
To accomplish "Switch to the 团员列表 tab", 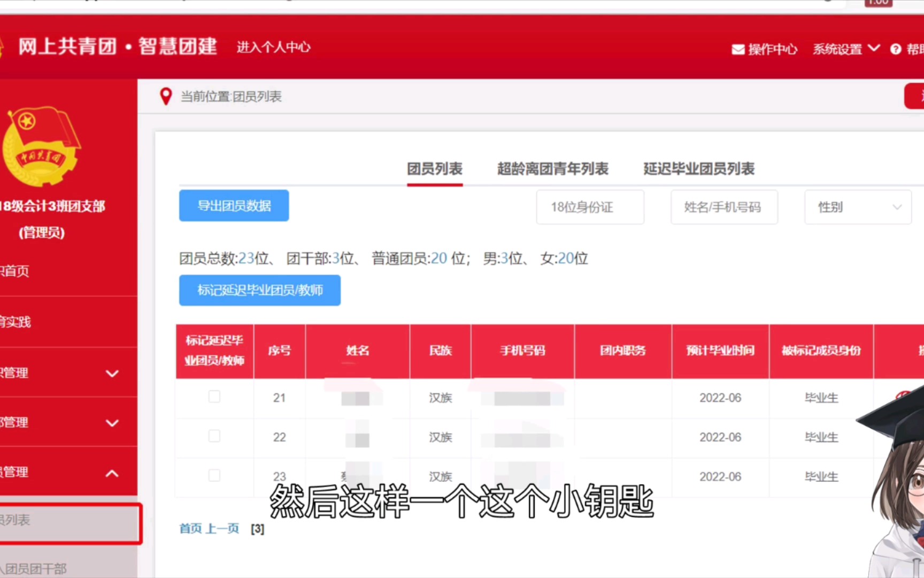I will point(435,169).
